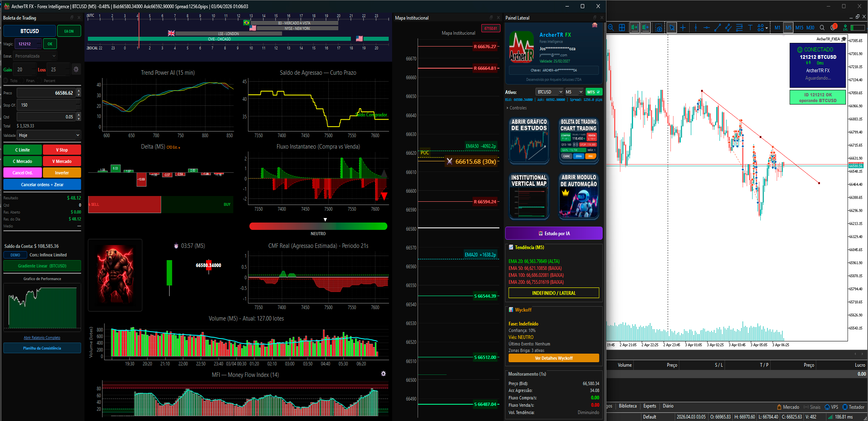
Task: Click the V Stop sell stop button
Action: (x=62, y=150)
